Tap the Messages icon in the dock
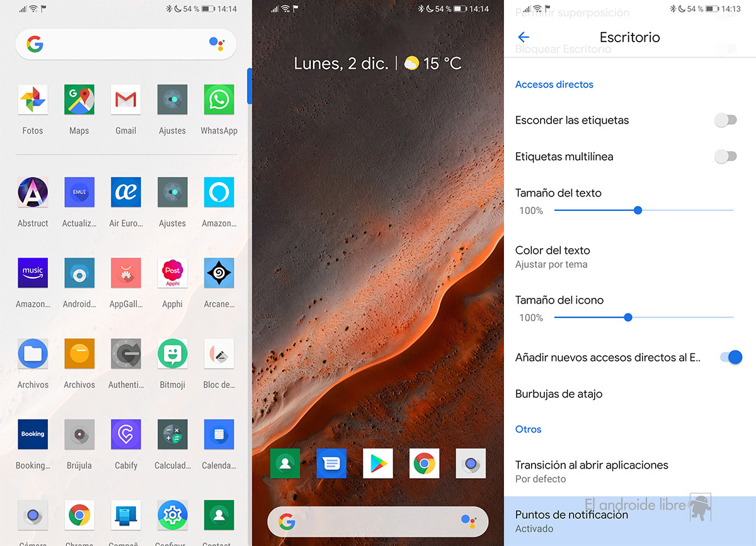The image size is (756, 546). tap(331, 464)
